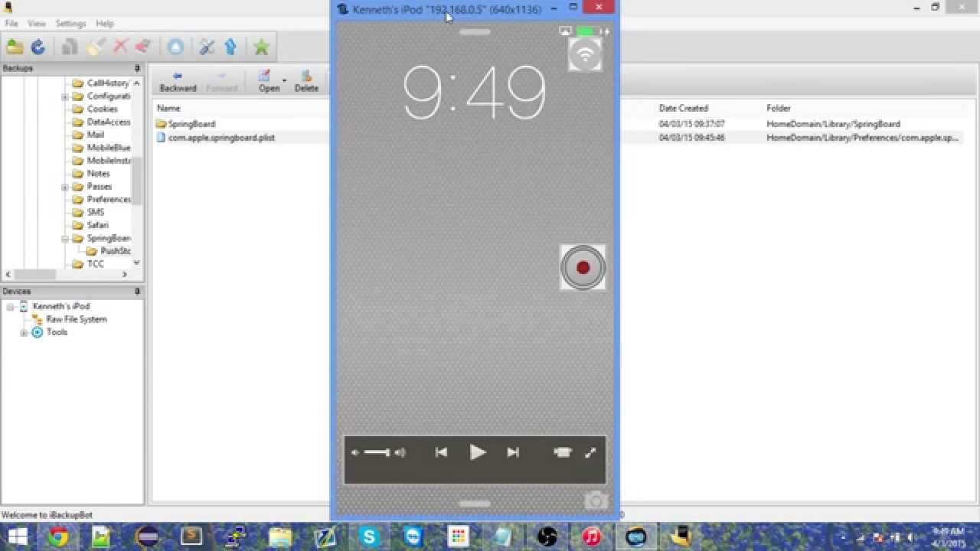The height and width of the screenshot is (551, 980).
Task: Click the Delete toolbar button
Action: click(x=306, y=81)
